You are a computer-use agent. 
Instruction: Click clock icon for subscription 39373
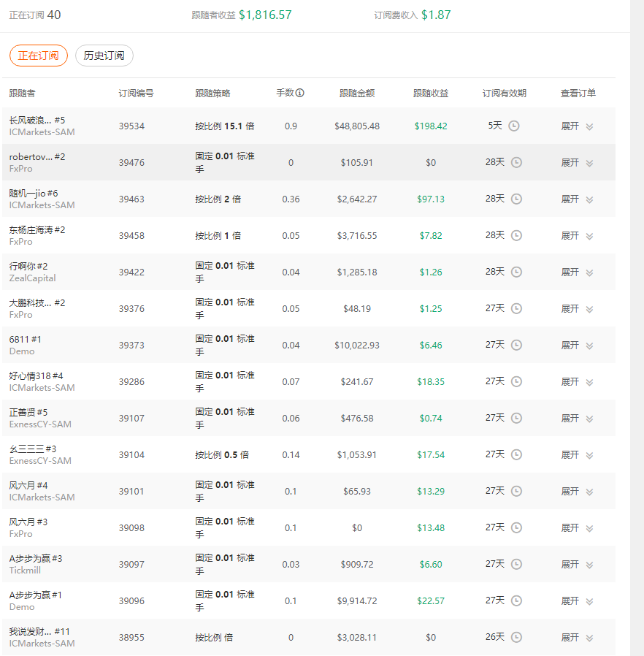(x=516, y=345)
